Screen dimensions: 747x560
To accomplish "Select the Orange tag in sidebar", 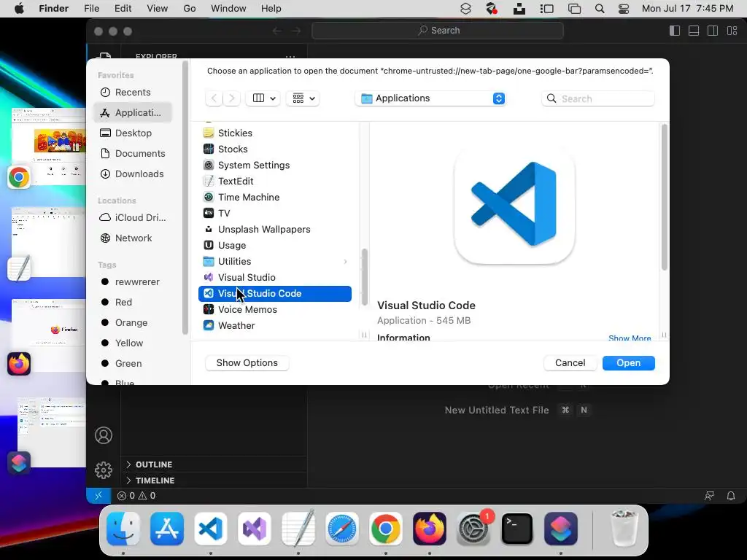I will pyautogui.click(x=133, y=323).
